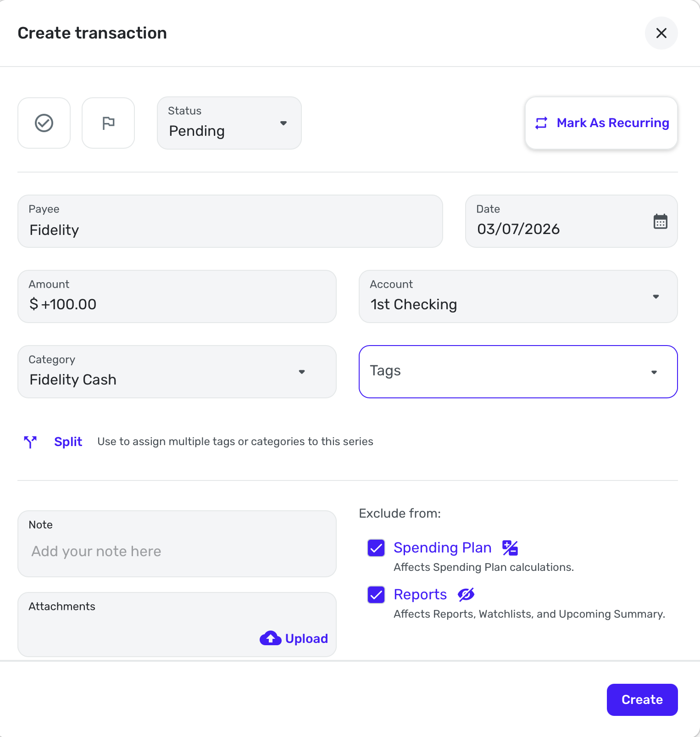This screenshot has width=700, height=737.
Task: Focus the Amount input field
Action: pos(177,297)
